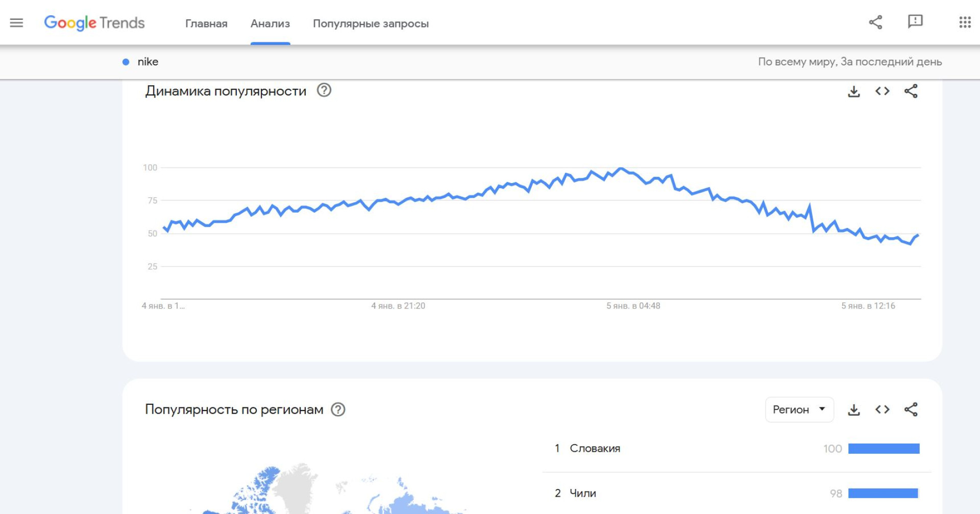Click the Google Trends logo
This screenshot has height=514, width=980.
tap(94, 23)
